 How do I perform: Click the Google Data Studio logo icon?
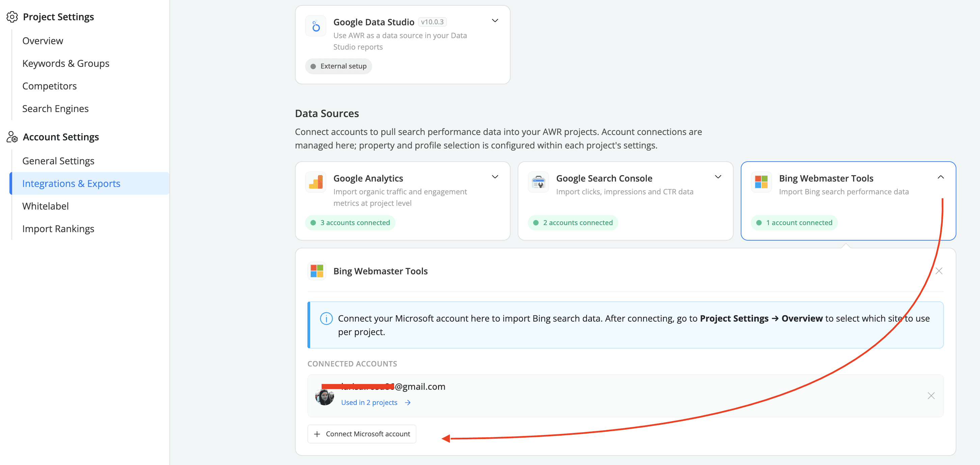[316, 26]
